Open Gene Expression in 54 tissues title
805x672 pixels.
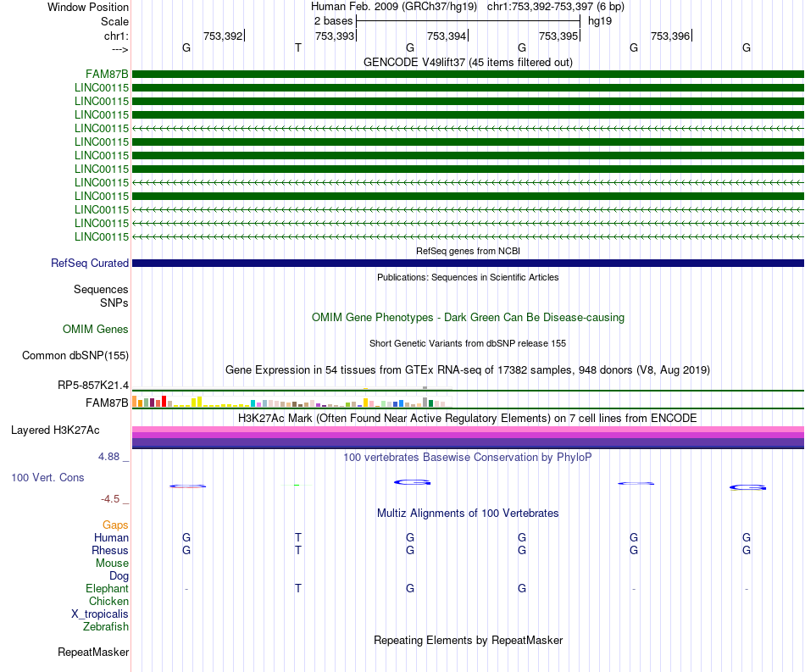(468, 370)
